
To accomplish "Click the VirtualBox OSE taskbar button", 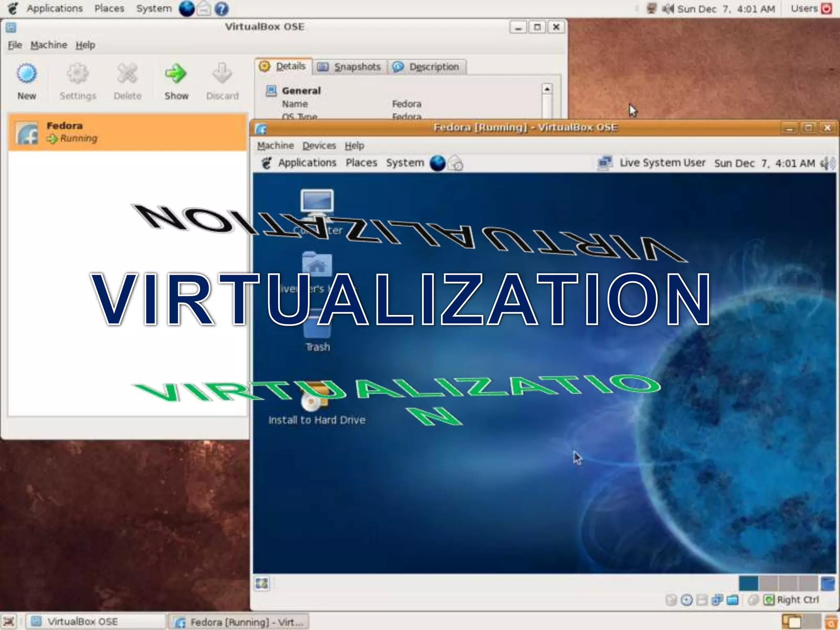I will (x=95, y=621).
